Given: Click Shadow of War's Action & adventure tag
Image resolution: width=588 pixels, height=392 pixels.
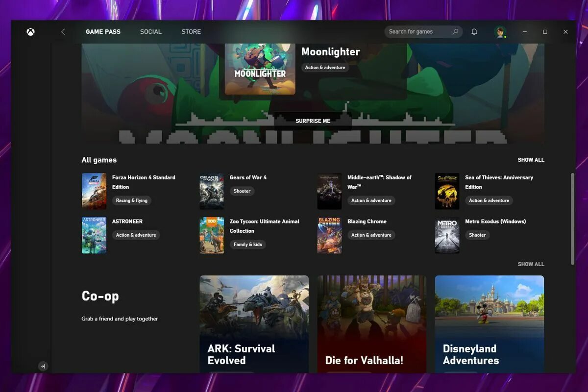Looking at the screenshot, I should click(371, 200).
